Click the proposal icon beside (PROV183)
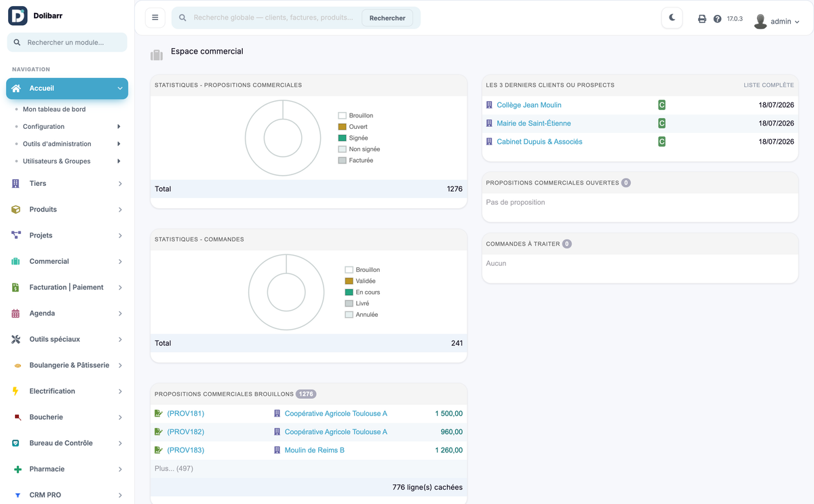Screen dimensions: 814x504 pos(159,450)
